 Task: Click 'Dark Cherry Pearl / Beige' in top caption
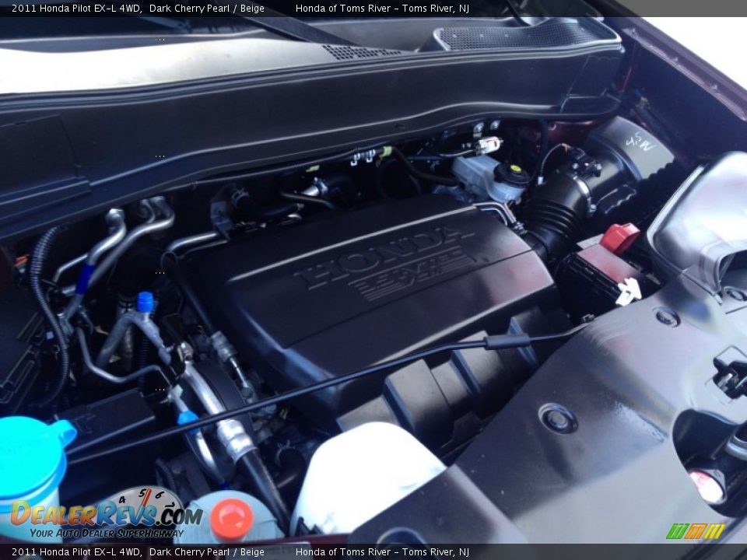tap(206, 9)
